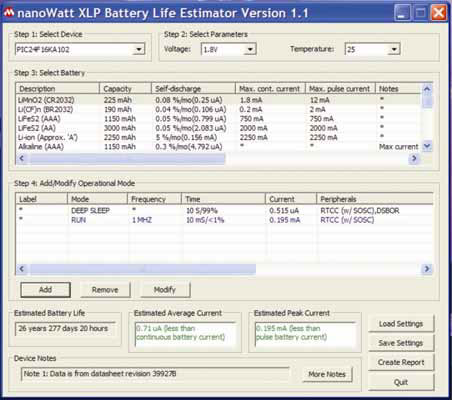Image resolution: width=452 pixels, height=400 pixels.
Task: Click battery list scroll right arrow
Action: (x=414, y=158)
